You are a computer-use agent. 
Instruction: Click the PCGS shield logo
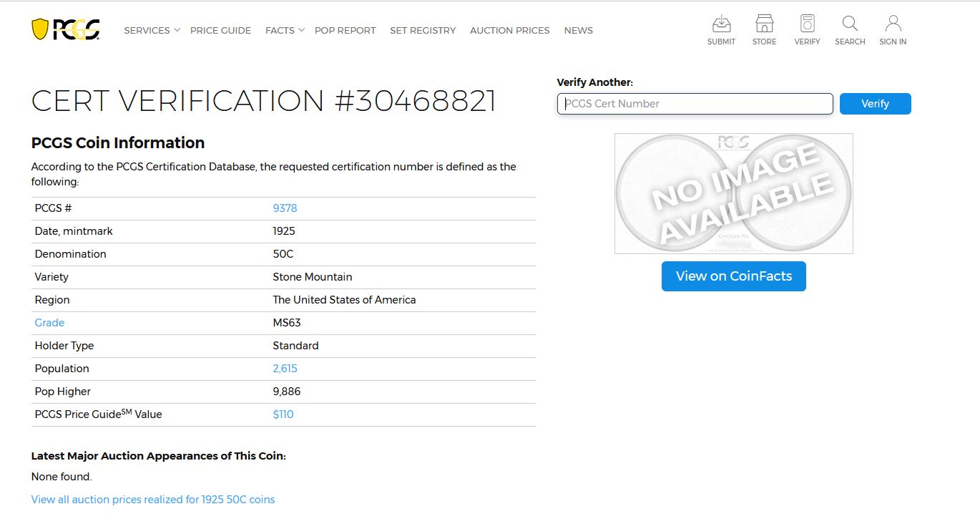click(66, 29)
